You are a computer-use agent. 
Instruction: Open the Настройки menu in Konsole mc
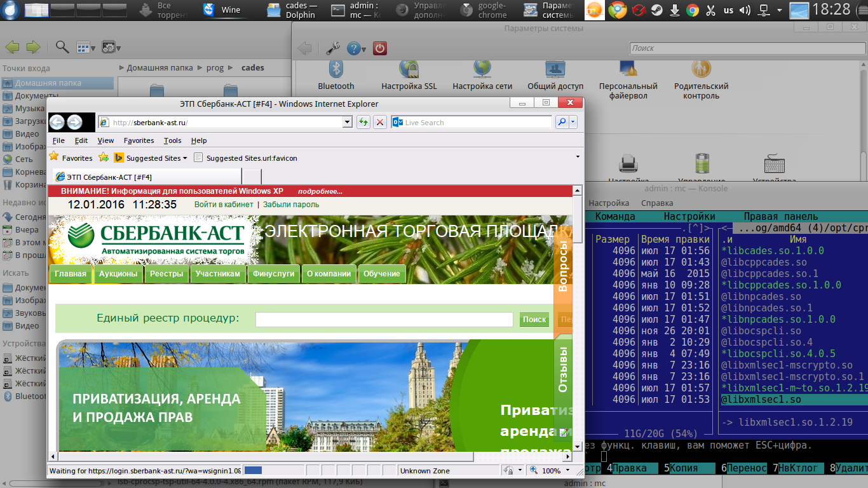689,216
